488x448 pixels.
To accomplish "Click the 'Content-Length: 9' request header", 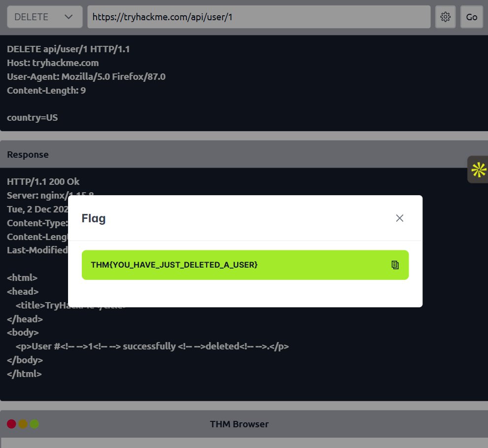I will click(46, 91).
